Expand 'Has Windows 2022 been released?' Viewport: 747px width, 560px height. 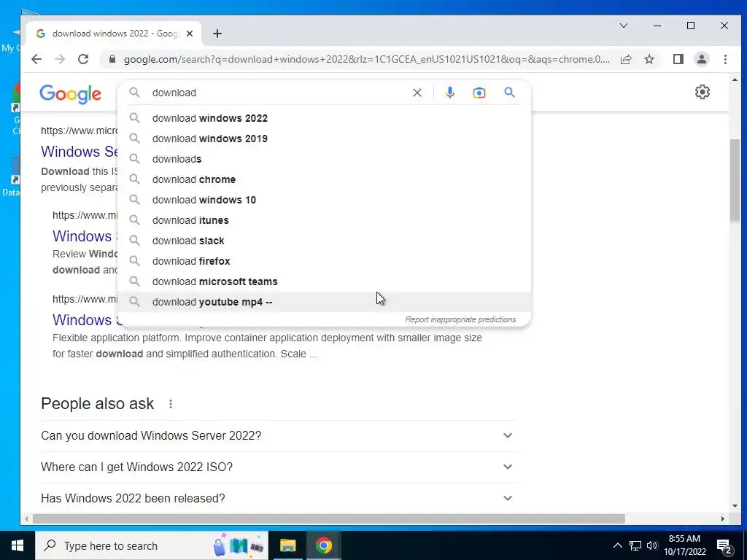279,498
